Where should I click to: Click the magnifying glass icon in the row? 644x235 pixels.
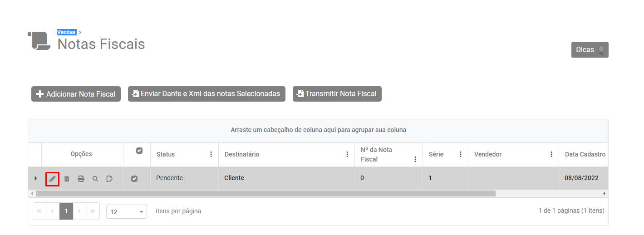coord(95,179)
